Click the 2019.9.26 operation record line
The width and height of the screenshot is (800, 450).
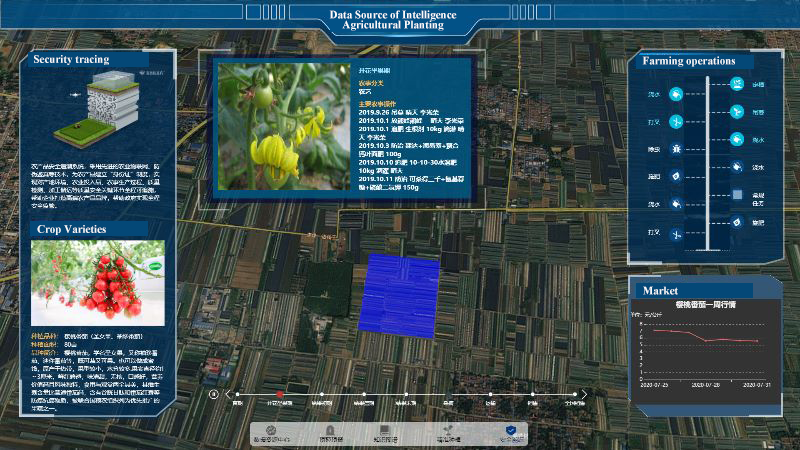tap(398, 112)
